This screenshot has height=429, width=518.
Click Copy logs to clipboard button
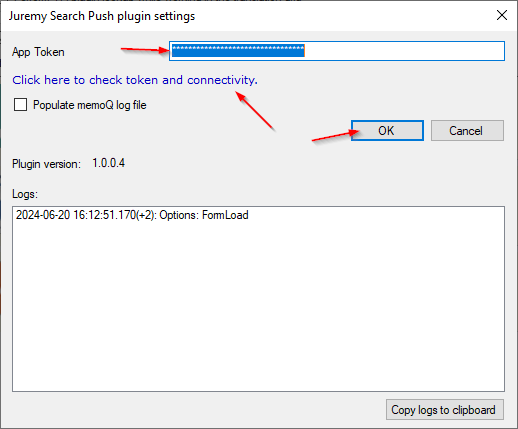tap(445, 410)
